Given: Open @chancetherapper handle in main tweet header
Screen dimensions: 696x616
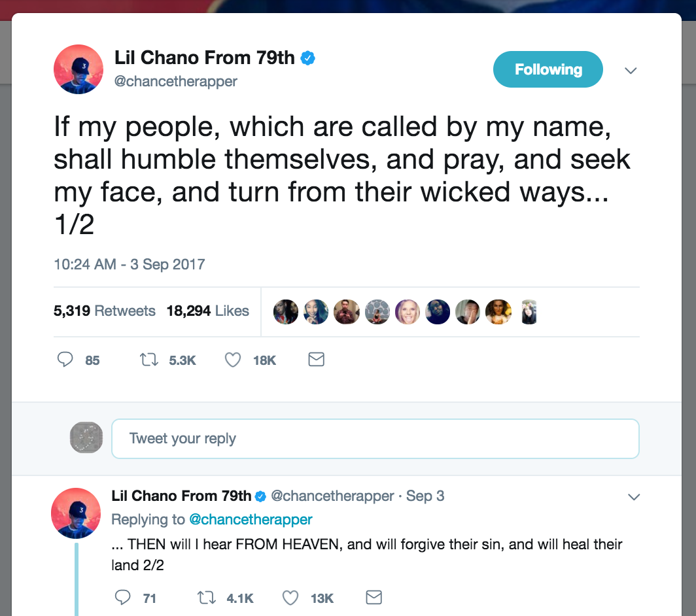Looking at the screenshot, I should pyautogui.click(x=176, y=82).
